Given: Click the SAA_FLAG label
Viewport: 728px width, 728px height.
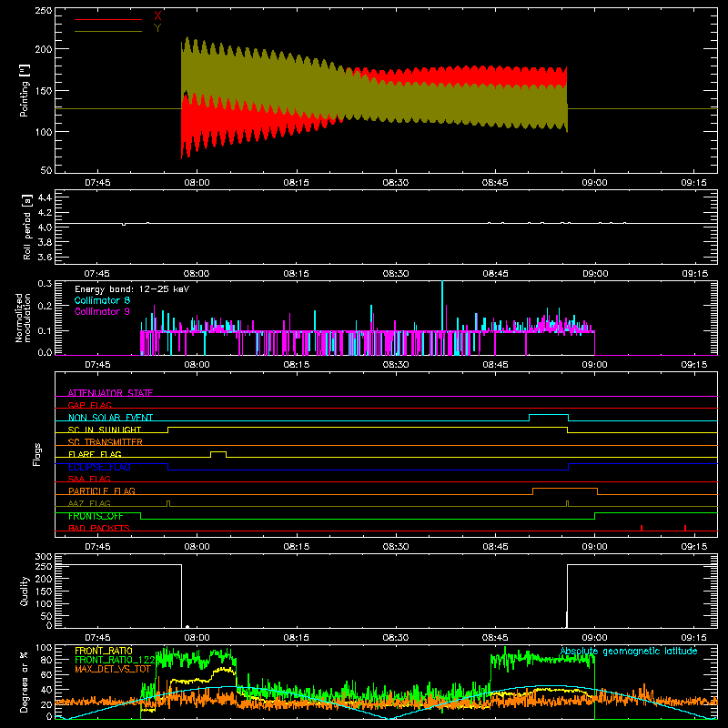Looking at the screenshot, I should tap(89, 479).
